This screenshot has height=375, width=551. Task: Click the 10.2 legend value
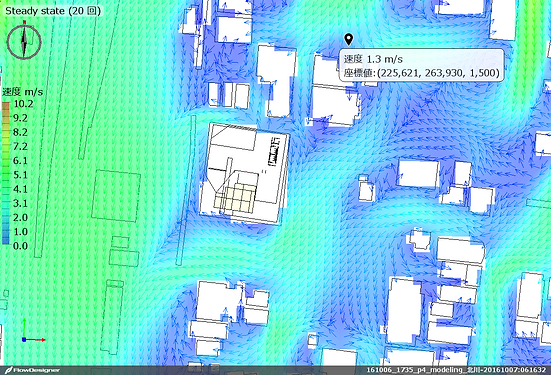tap(23, 104)
